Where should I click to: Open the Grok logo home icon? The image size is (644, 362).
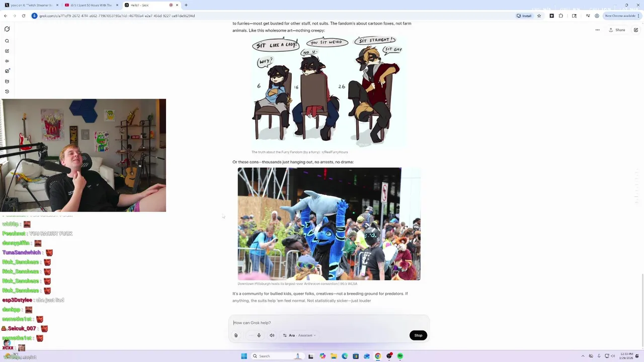[7, 29]
